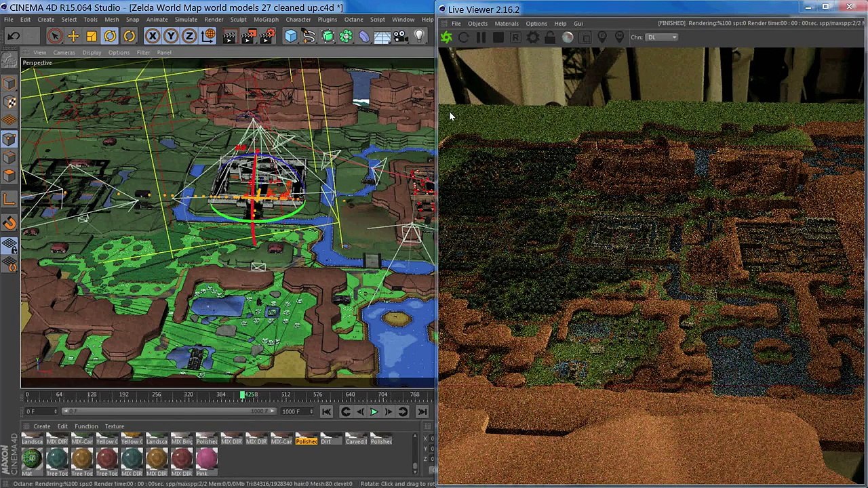Image resolution: width=868 pixels, height=488 pixels.
Task: Restart render in Live Viewer
Action: [x=463, y=38]
